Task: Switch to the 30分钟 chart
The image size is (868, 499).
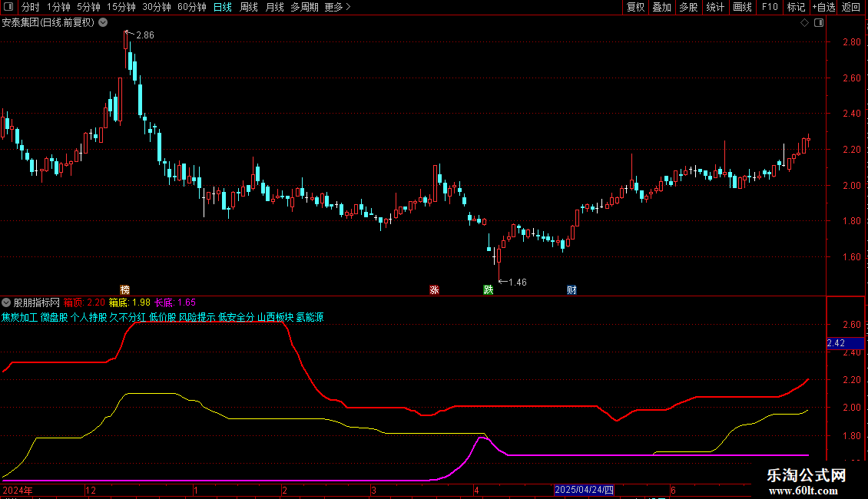Action: [156, 7]
